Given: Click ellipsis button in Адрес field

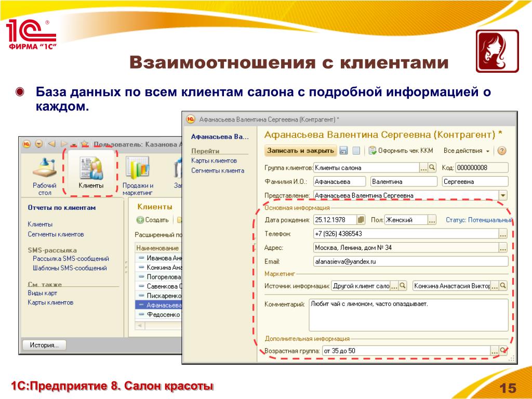Looking at the screenshot, I should [x=503, y=248].
